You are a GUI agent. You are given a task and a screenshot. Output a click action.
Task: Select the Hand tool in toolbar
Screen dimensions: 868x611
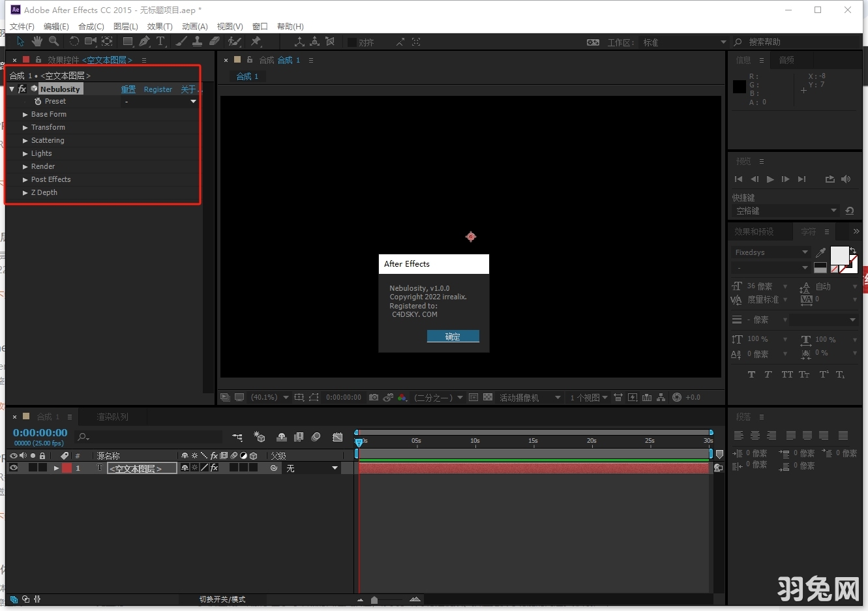tap(37, 42)
